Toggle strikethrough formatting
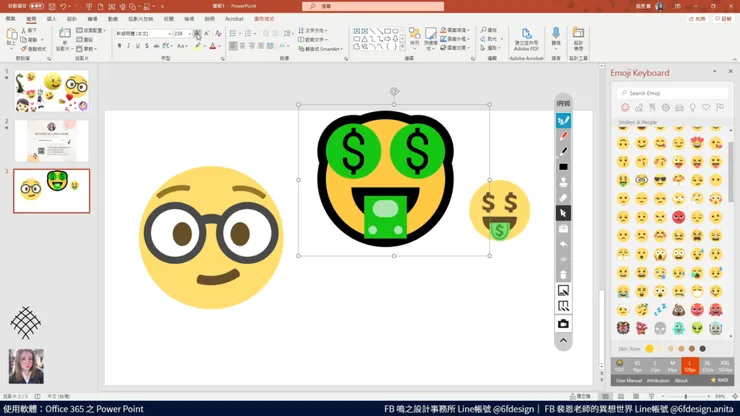This screenshot has height=416, width=740. click(156, 46)
